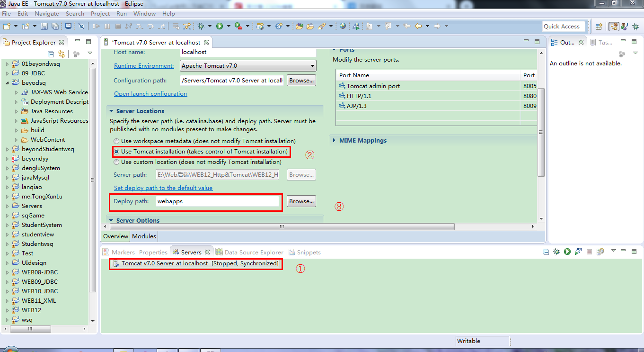
Task: Minimize all icon in Servers view toolbar
Action: click(546, 252)
